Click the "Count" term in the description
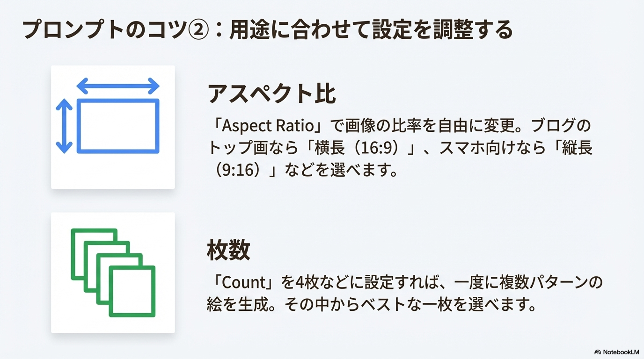 pos(243,283)
